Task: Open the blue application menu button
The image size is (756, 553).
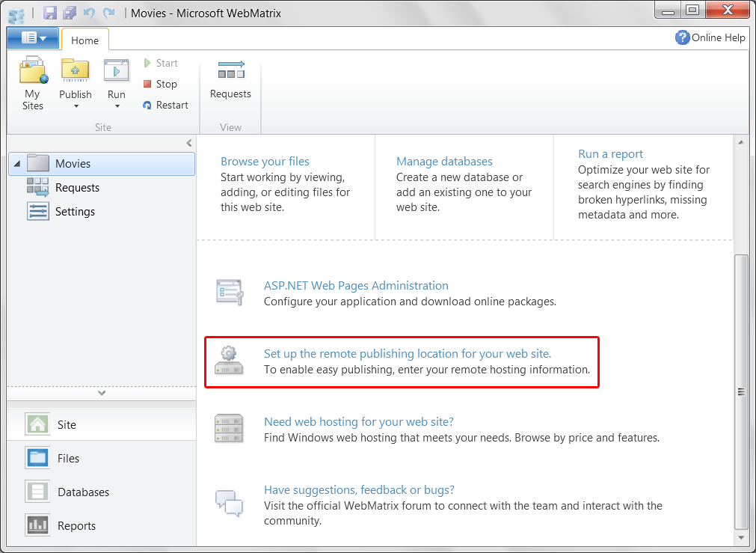Action: (x=33, y=37)
